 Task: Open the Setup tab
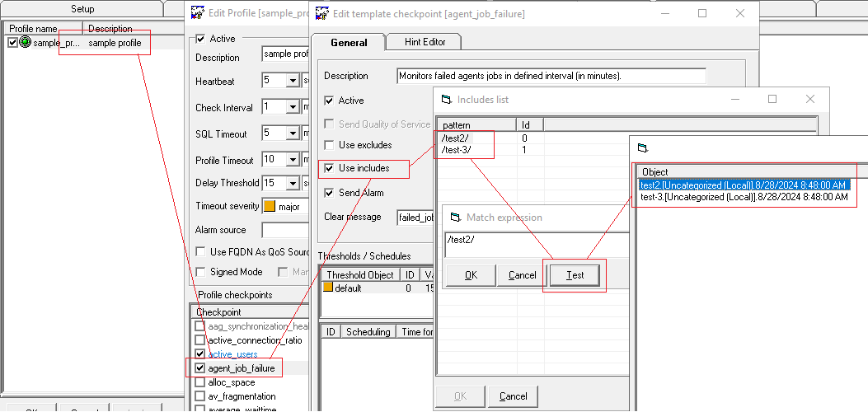pos(82,9)
